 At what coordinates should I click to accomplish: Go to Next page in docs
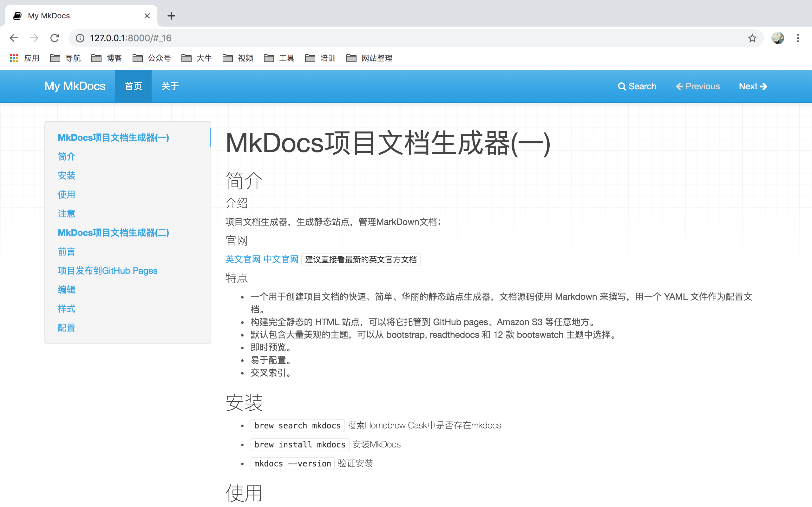753,86
